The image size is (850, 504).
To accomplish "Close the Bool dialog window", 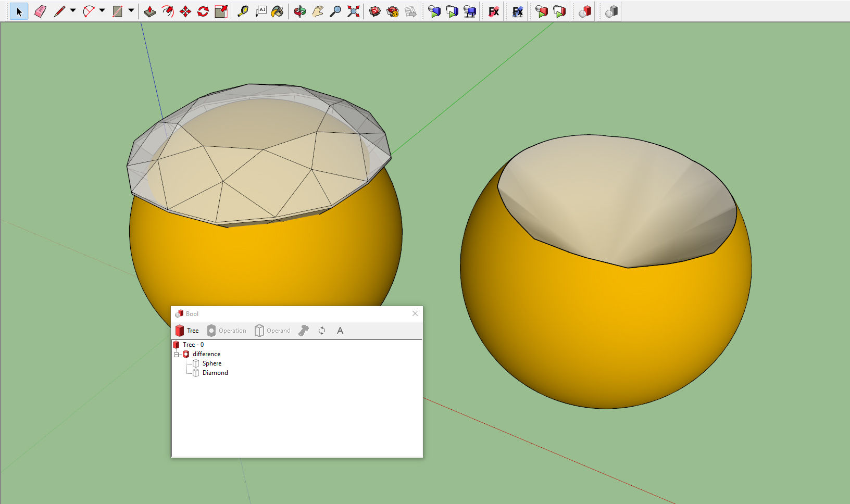I will click(x=415, y=313).
